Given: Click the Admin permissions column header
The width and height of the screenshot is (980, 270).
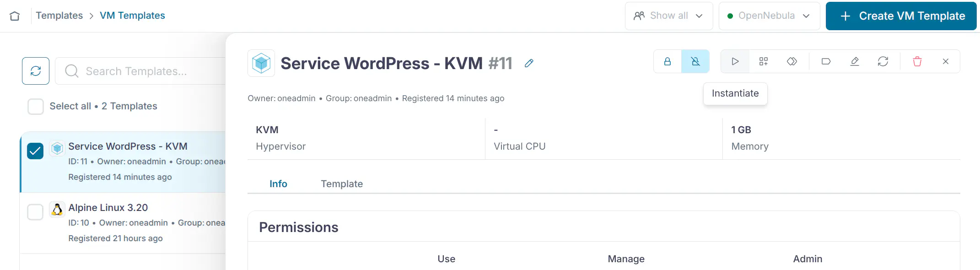Looking at the screenshot, I should tap(808, 259).
